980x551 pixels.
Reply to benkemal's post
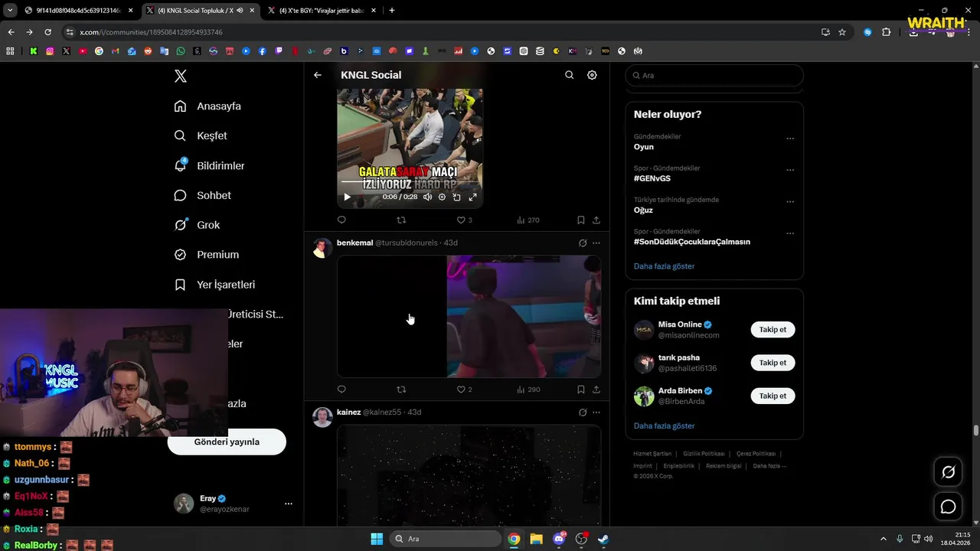point(341,390)
